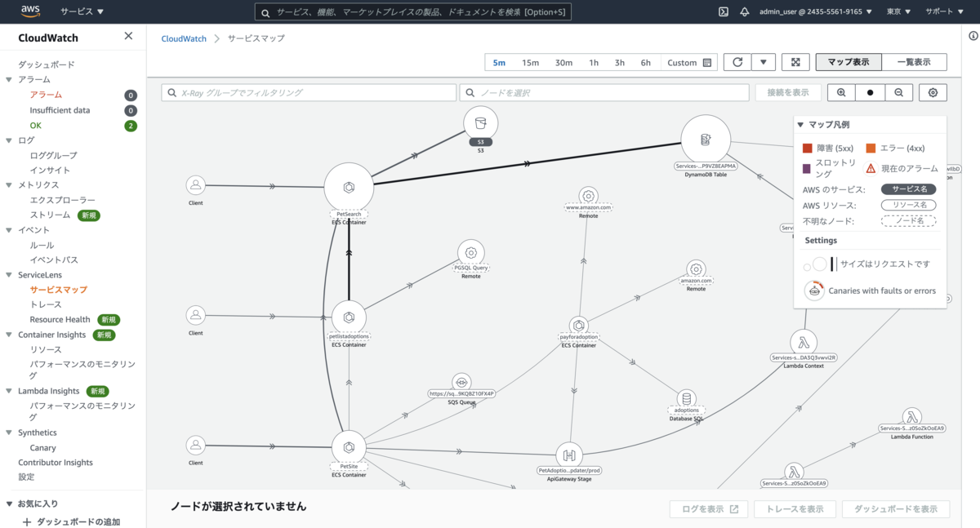This screenshot has height=528, width=980.
Task: Click the AWS logo home icon
Action: (30, 11)
